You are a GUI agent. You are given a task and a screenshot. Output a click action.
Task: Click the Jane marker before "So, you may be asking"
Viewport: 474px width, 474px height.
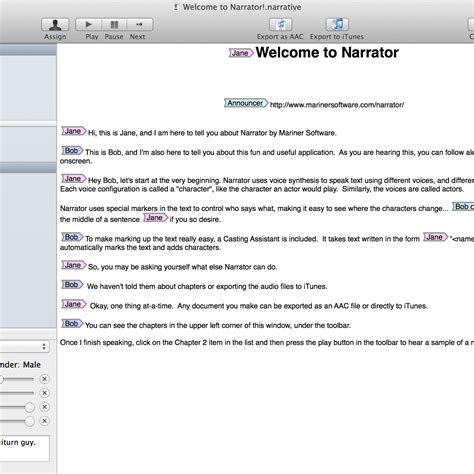click(73, 265)
